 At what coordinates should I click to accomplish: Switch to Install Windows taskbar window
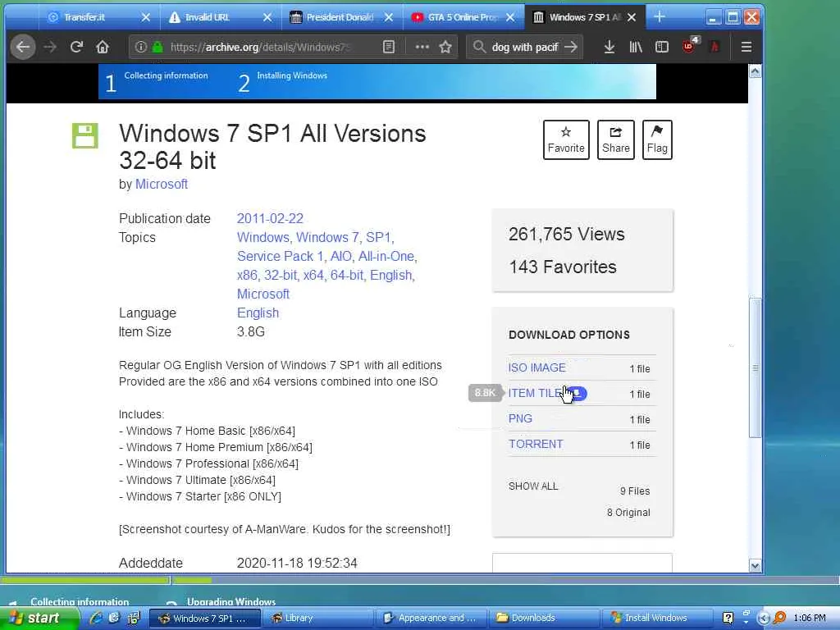[x=657, y=618]
